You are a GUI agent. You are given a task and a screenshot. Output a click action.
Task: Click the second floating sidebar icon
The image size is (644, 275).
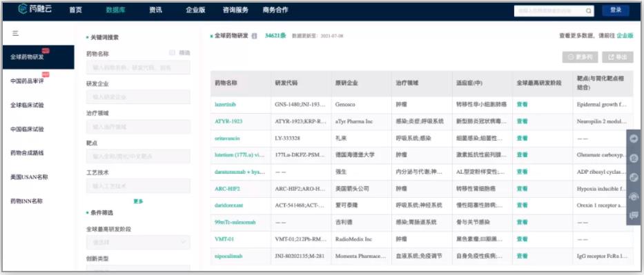click(x=634, y=159)
